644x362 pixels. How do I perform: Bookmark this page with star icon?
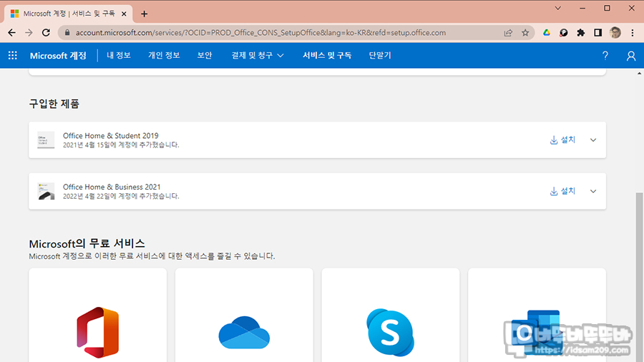525,33
